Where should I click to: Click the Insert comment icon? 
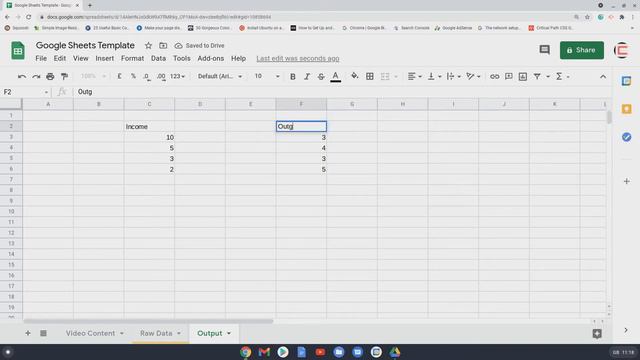point(509,76)
